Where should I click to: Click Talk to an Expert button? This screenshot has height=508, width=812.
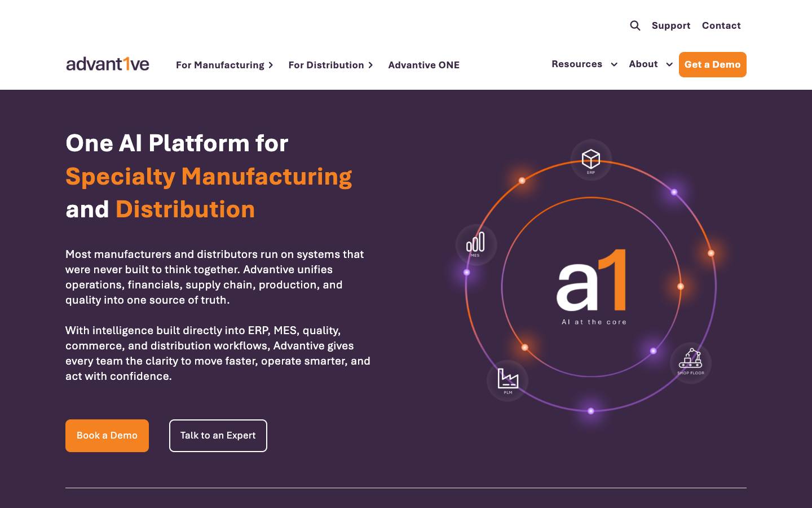click(218, 436)
